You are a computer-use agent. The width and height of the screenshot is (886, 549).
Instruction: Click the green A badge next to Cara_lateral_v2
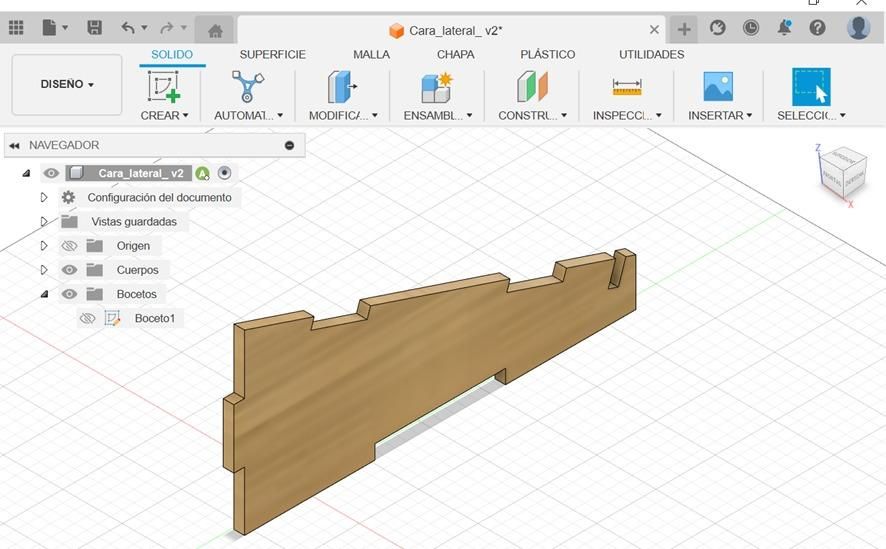pyautogui.click(x=202, y=173)
